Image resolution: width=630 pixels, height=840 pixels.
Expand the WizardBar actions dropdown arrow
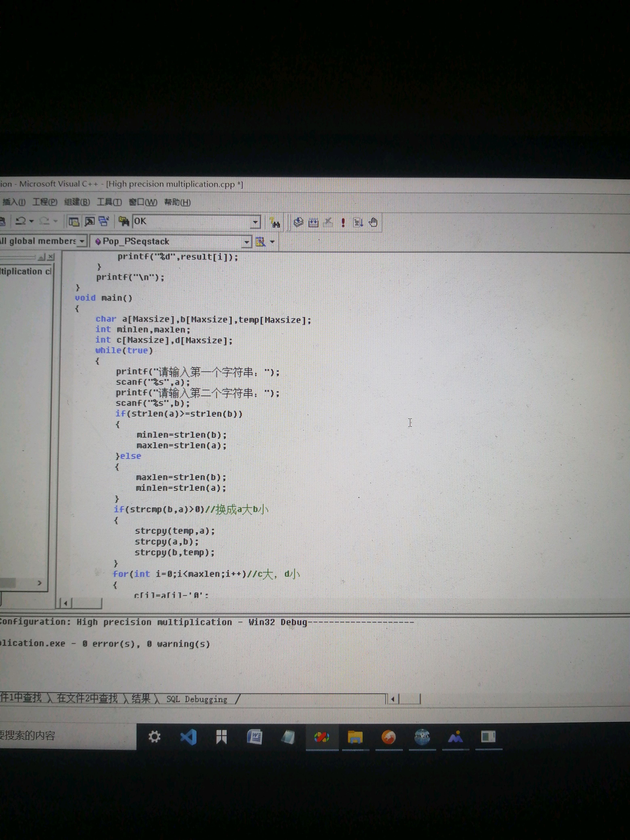click(x=272, y=241)
